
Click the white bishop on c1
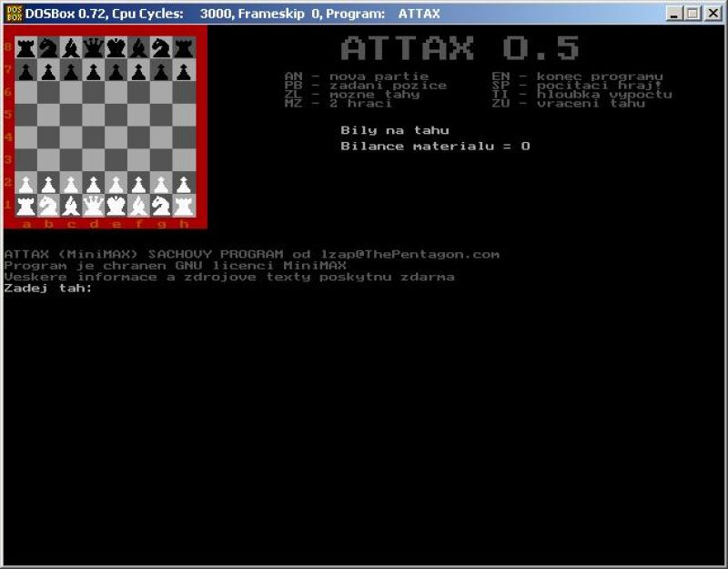point(71,207)
